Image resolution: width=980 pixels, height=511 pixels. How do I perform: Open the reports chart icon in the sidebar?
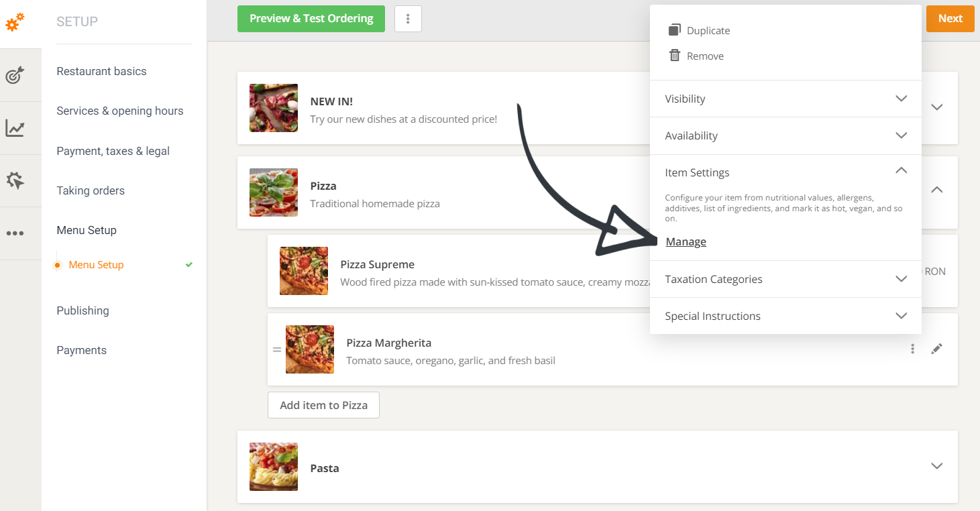click(x=20, y=127)
